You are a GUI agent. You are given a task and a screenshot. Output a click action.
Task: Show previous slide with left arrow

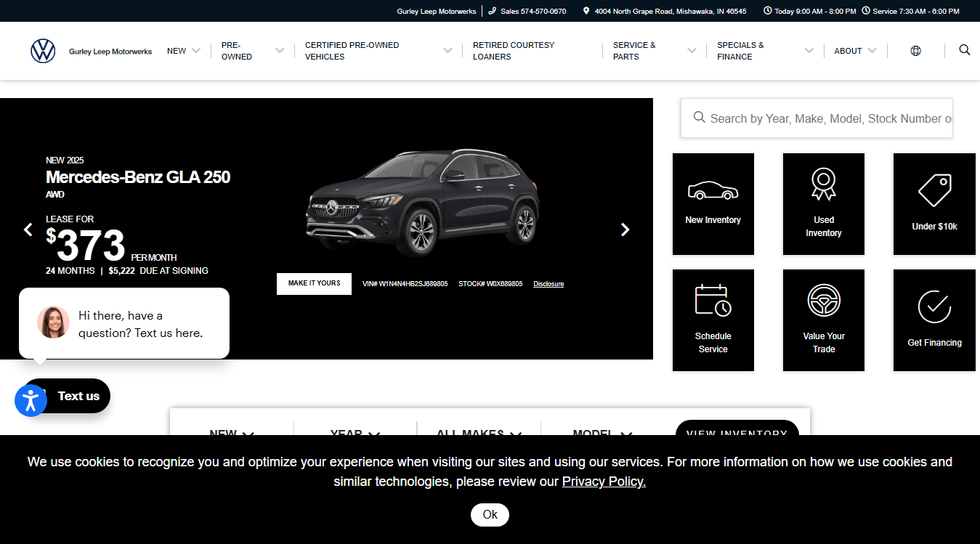coord(28,230)
